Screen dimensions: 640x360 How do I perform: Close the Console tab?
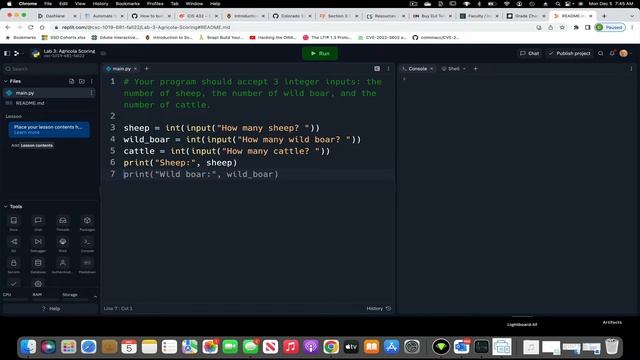pyautogui.click(x=431, y=69)
